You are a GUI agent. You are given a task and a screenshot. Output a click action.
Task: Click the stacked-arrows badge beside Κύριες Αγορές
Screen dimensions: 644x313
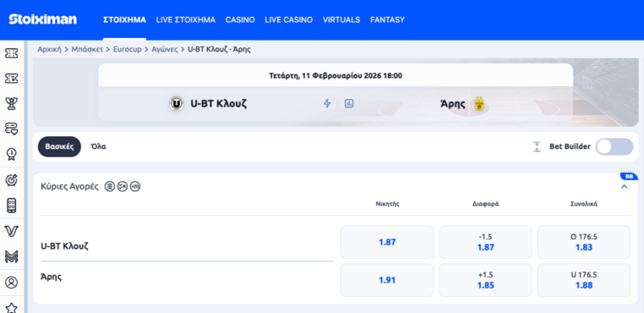click(x=110, y=187)
